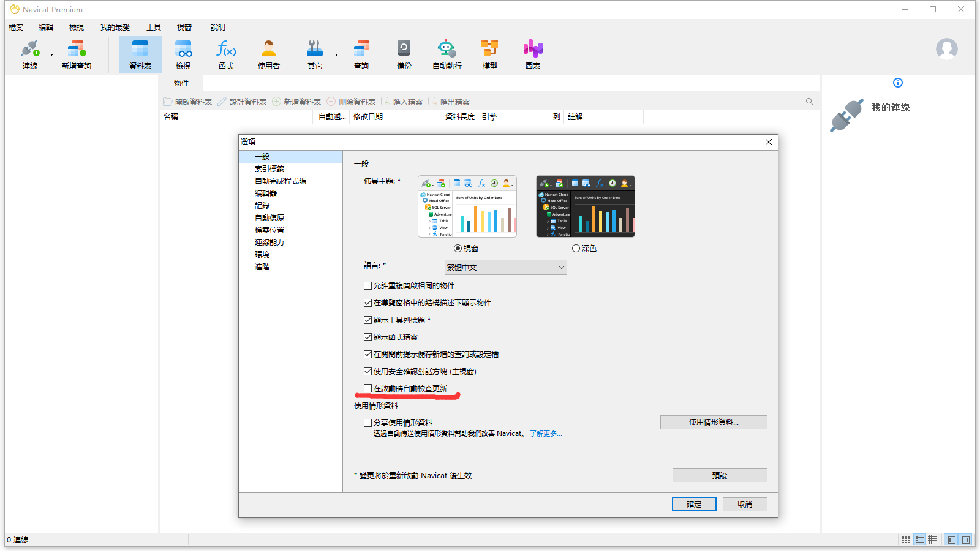Click the 備份 backup toolbar icon
The image size is (980, 551).
[404, 54]
